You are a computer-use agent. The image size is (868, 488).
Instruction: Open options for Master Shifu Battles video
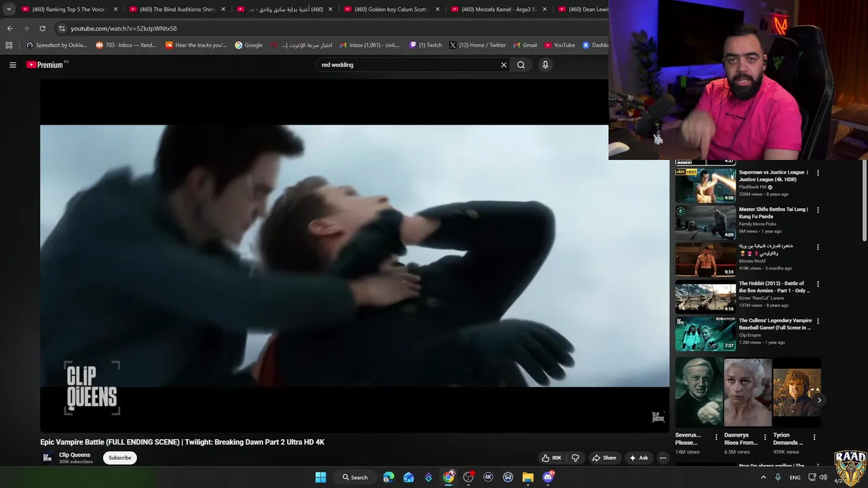(x=818, y=210)
